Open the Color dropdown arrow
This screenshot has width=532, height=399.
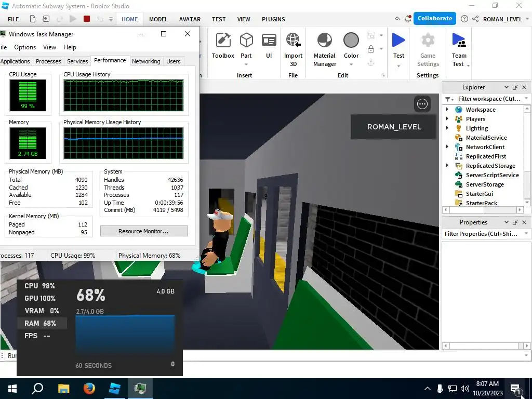pyautogui.click(x=351, y=64)
